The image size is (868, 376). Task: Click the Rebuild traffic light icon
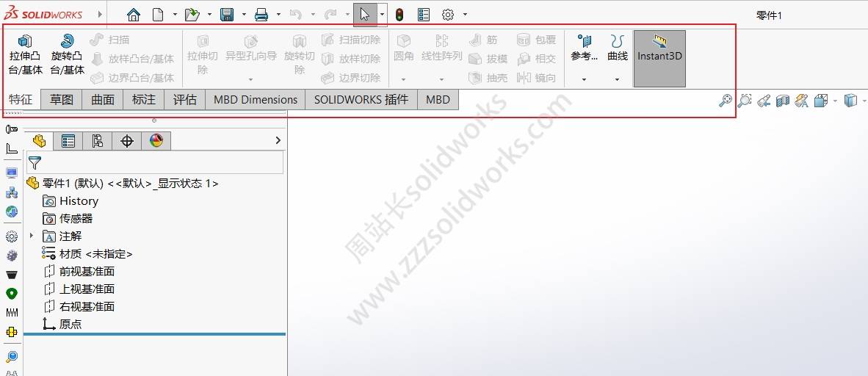coord(399,14)
